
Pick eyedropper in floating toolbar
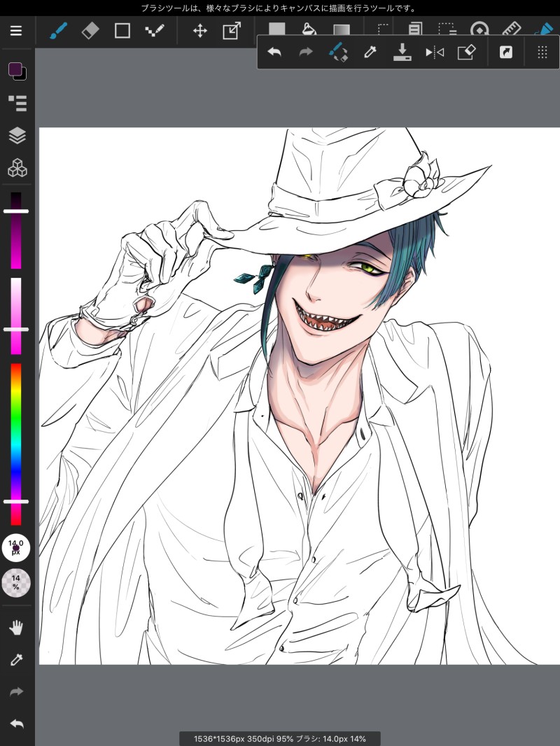(370, 52)
